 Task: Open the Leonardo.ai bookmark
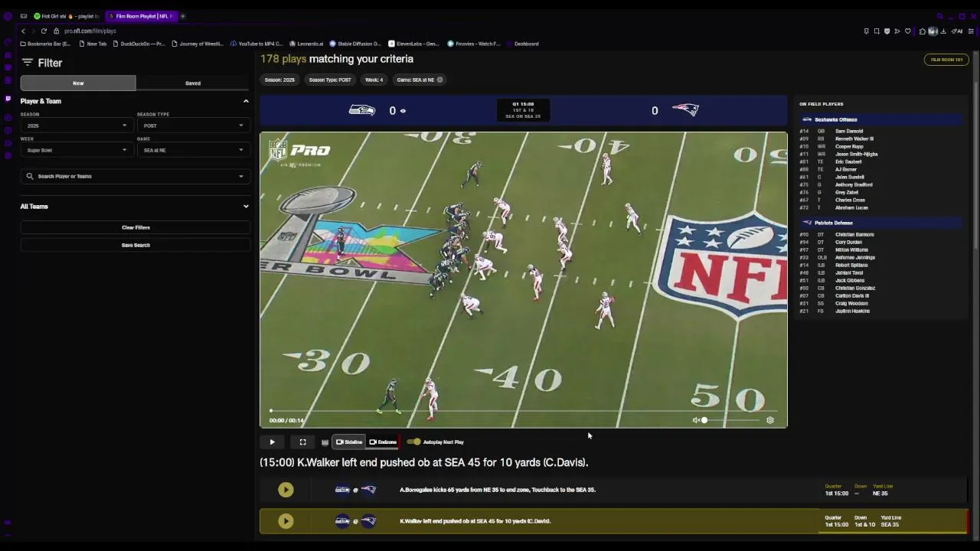[x=306, y=44]
